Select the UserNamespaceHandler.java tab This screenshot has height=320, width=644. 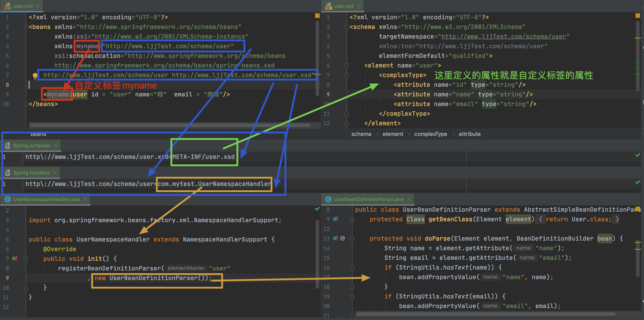(x=47, y=199)
